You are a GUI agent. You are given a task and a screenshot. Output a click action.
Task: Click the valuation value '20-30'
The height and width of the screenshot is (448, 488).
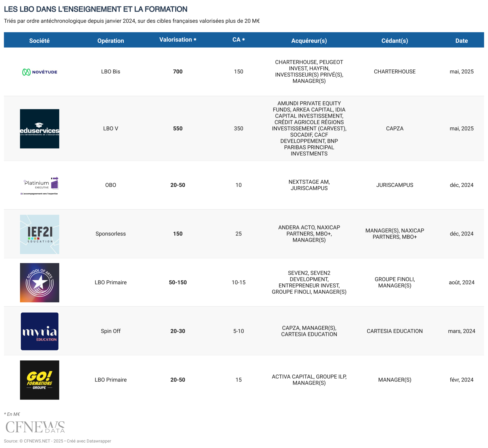(x=178, y=331)
